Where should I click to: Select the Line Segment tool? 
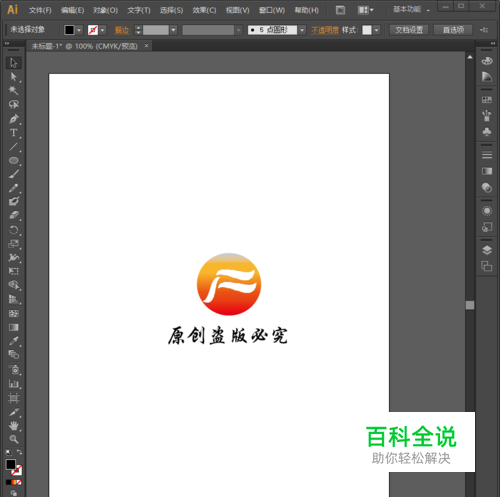[x=14, y=147]
